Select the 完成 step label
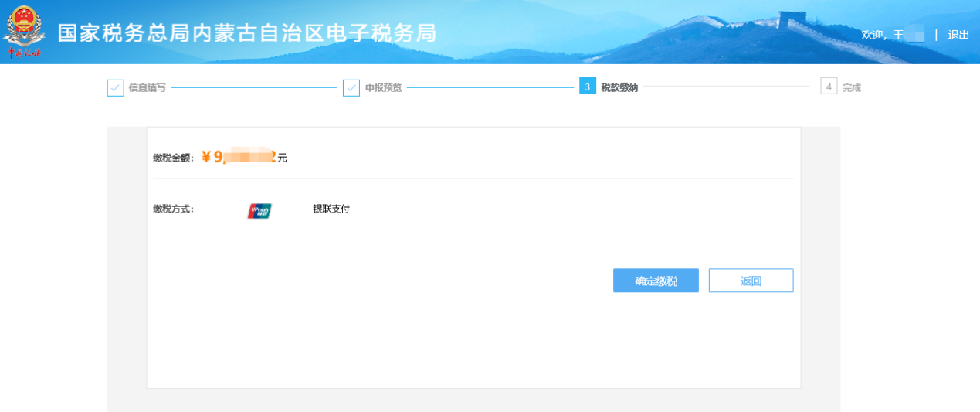 [851, 87]
